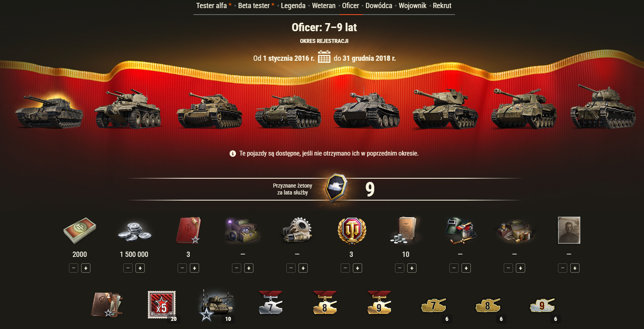Select the highlighted first tank thumbnail

(x=49, y=111)
